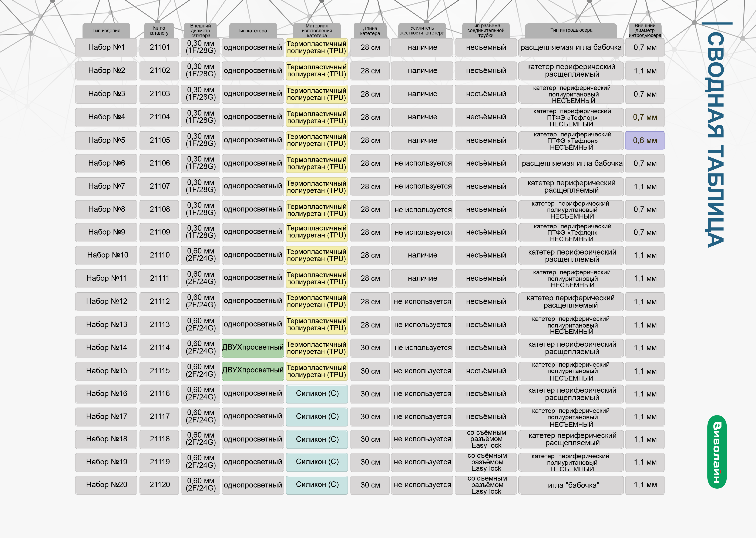The width and height of the screenshot is (756, 538).
Task: Click 'наличие' in the Набор №2 row
Action: click(422, 71)
